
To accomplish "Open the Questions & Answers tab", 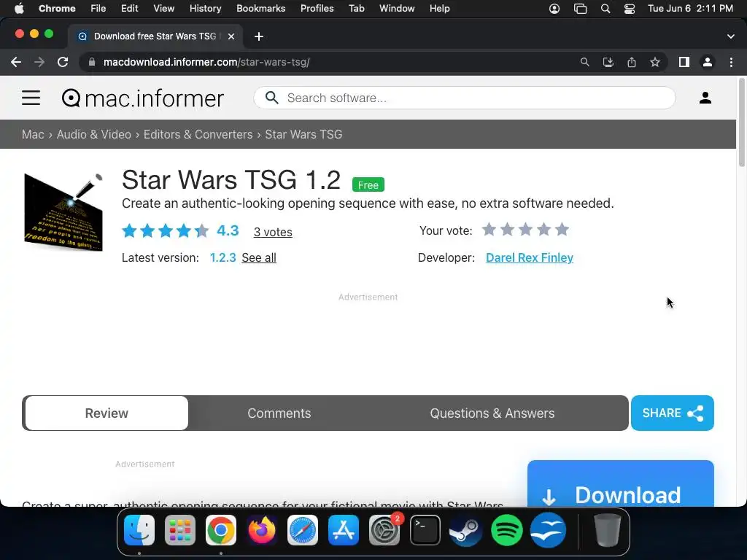I will [492, 413].
